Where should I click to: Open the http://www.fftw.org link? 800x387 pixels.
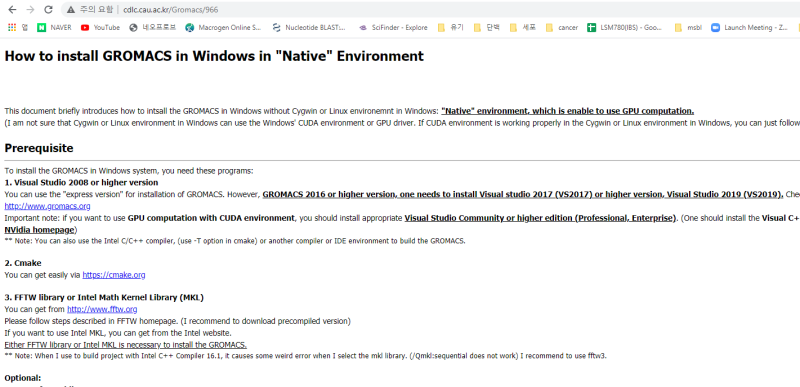(102, 309)
